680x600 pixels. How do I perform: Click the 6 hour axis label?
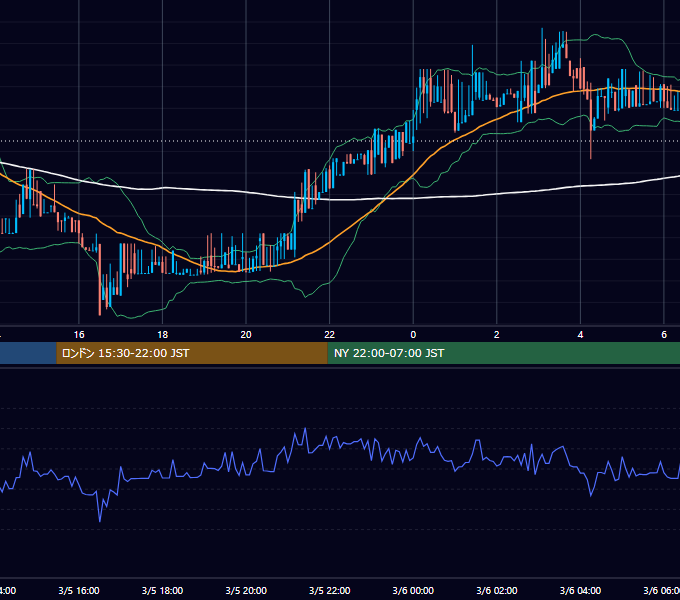point(664,335)
